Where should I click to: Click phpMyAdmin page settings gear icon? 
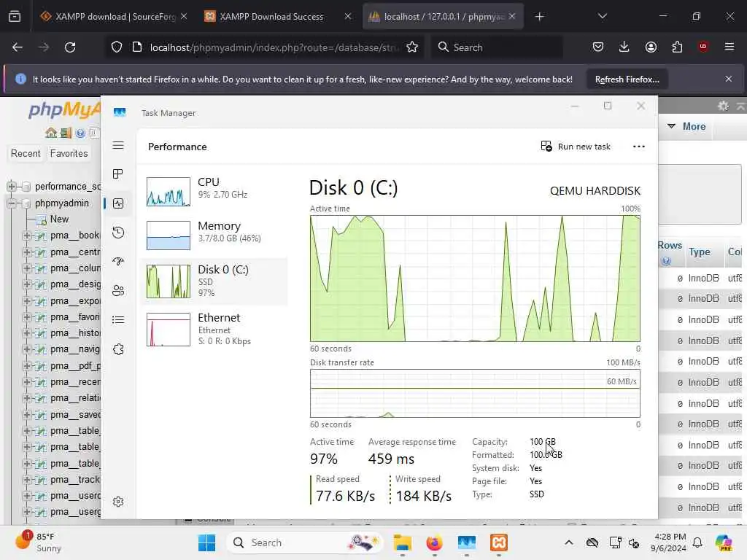point(723,106)
